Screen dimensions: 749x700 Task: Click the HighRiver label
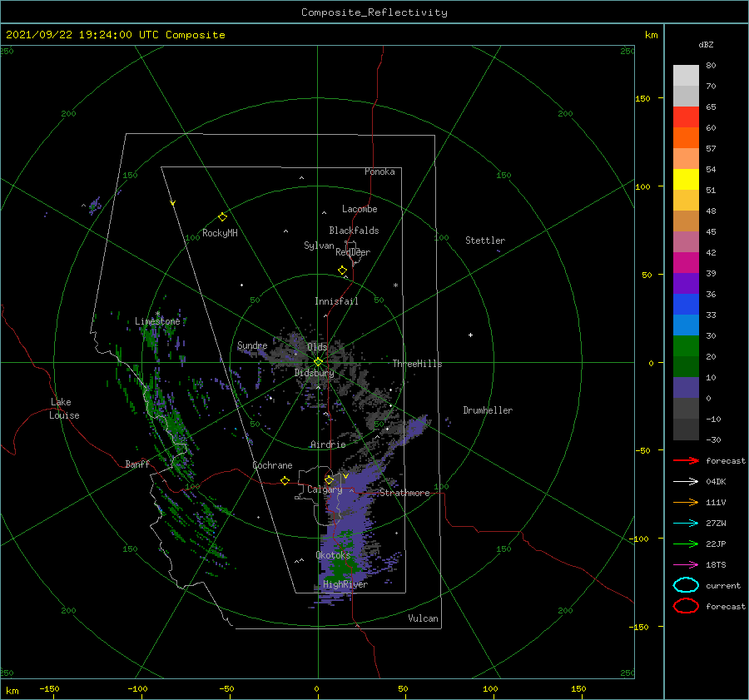point(345,584)
